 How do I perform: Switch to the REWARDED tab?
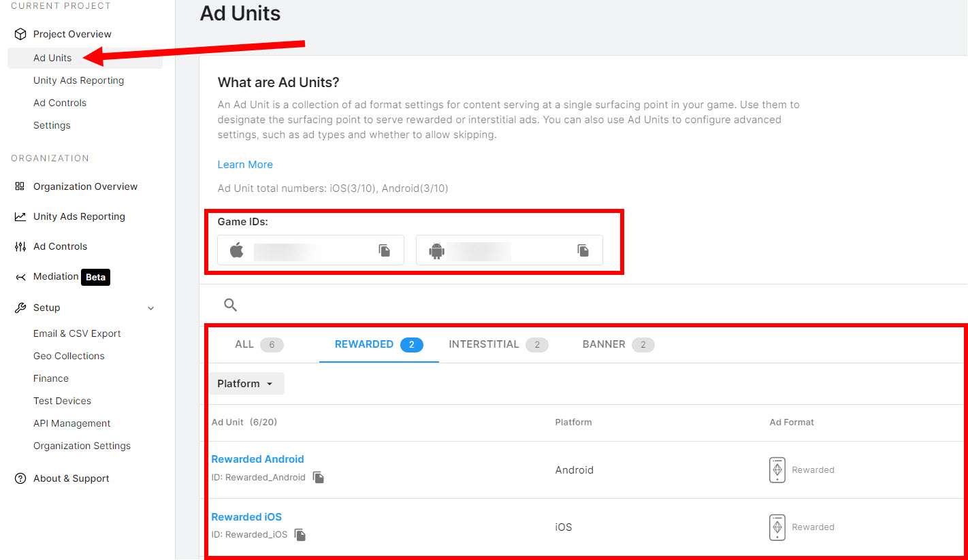click(x=378, y=344)
